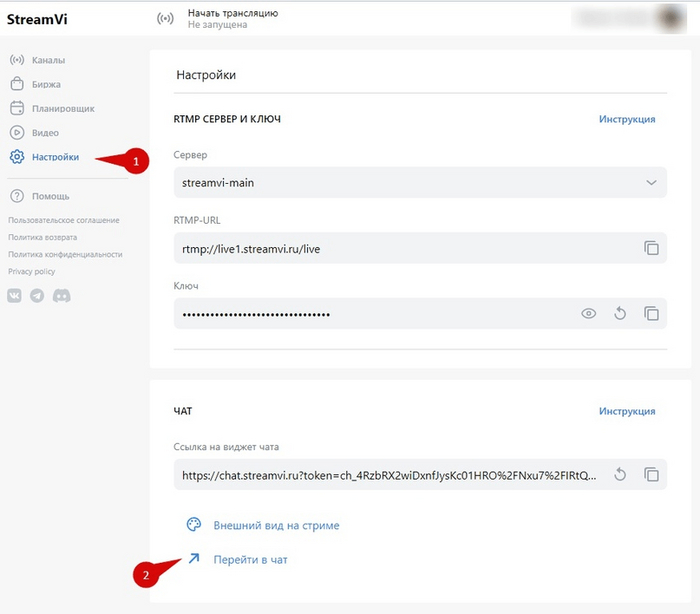The height and width of the screenshot is (614, 700).
Task: Click the Каналы broadcast icon in sidebar
Action: (x=17, y=59)
